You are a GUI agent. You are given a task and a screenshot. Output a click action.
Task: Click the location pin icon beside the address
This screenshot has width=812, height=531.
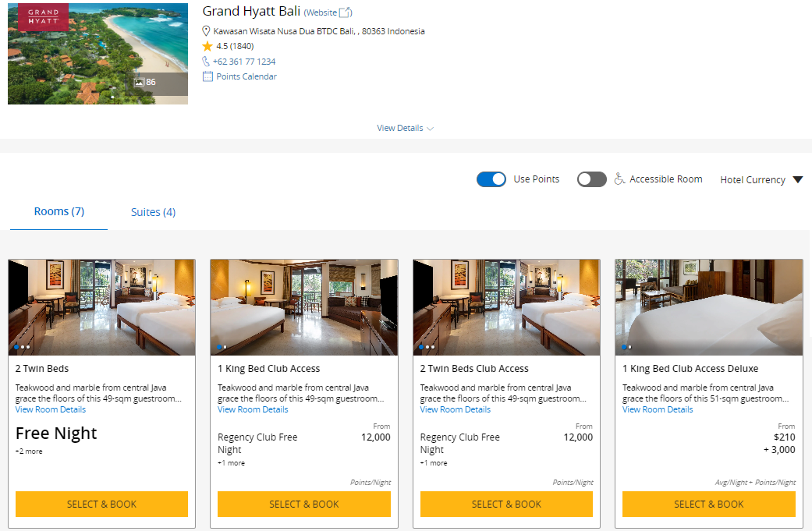206,30
